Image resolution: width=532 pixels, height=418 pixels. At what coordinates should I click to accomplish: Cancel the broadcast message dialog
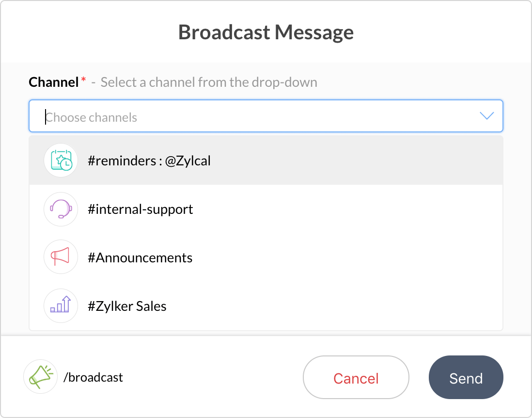[x=356, y=378]
